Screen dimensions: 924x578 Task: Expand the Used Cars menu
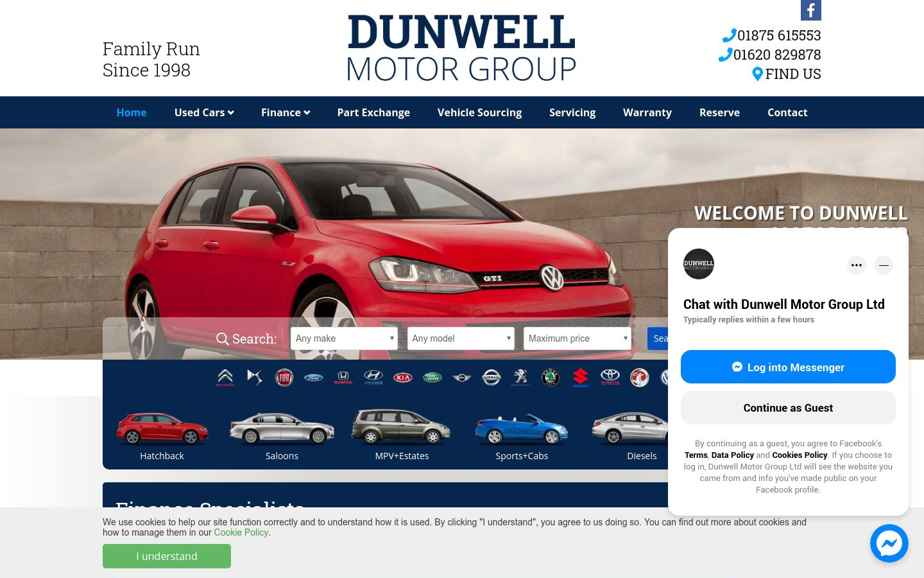(x=204, y=112)
